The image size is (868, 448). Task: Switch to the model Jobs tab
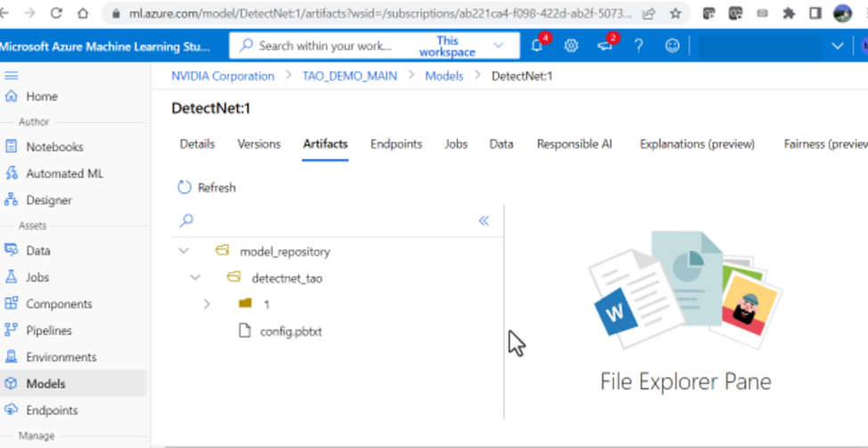(x=456, y=144)
